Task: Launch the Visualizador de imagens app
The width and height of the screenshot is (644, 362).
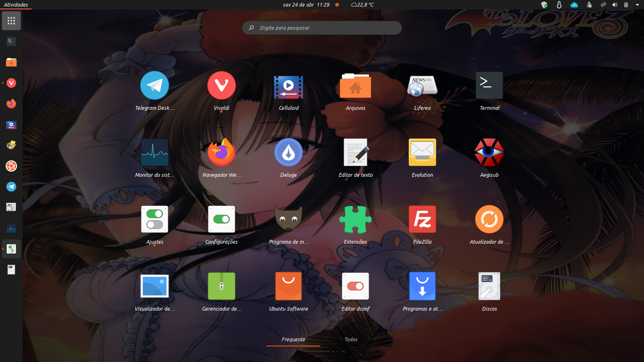Action: coord(155,287)
